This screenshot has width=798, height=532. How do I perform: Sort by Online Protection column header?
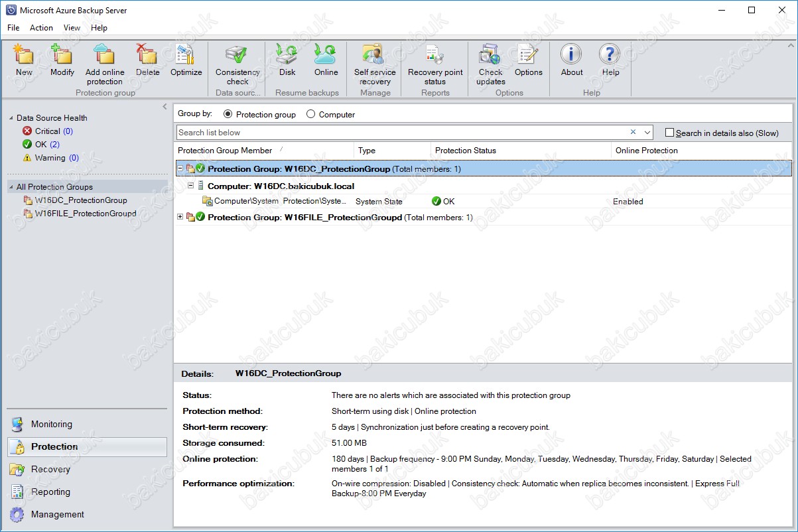pos(701,151)
